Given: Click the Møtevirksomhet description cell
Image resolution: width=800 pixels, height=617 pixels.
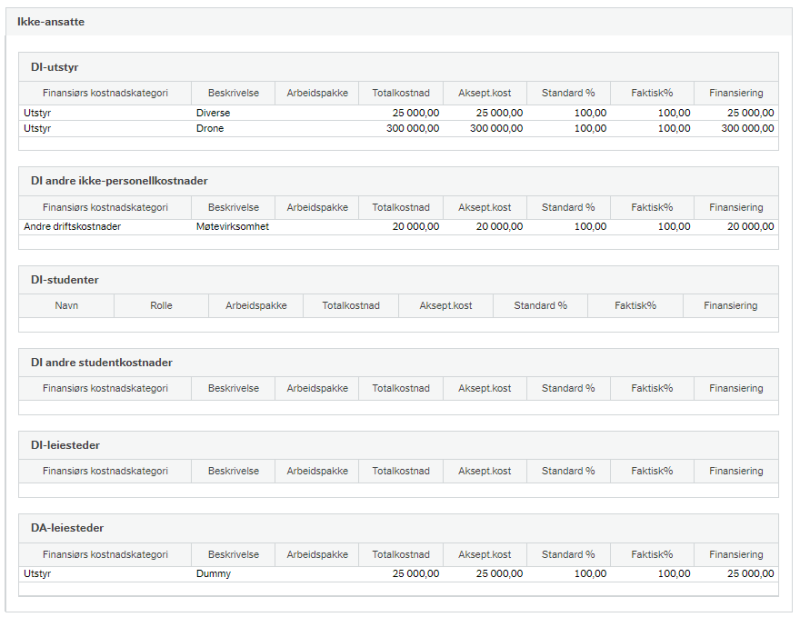Looking at the screenshot, I should [233, 227].
